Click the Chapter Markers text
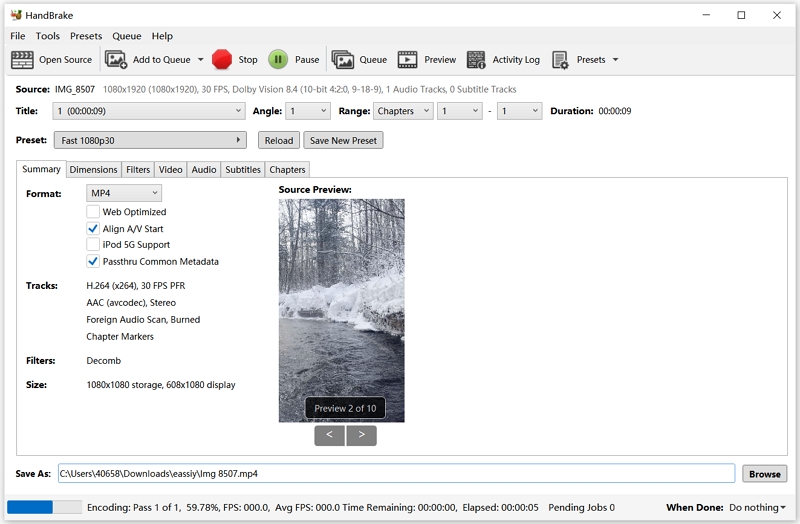Viewport: 800px width, 524px height. [x=120, y=336]
